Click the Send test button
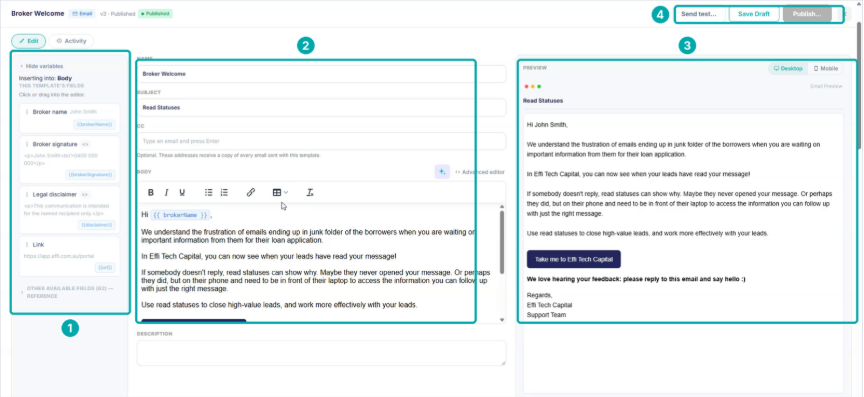864x397 pixels. coord(699,14)
